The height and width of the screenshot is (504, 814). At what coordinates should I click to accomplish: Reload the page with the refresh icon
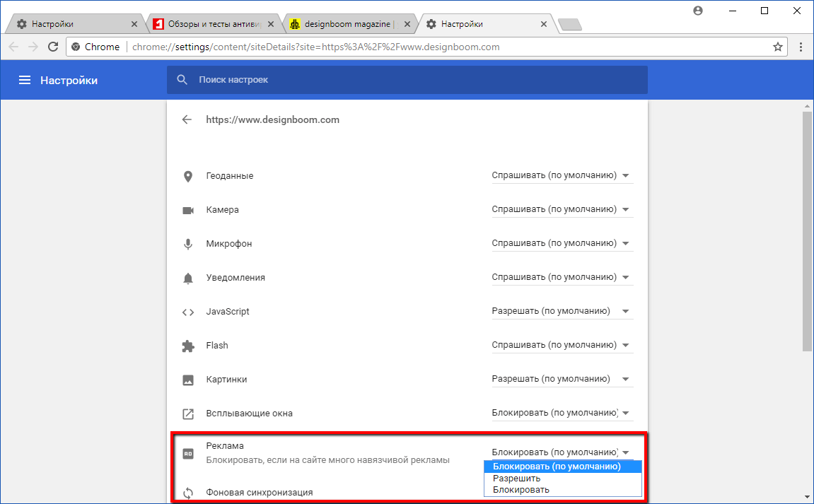[52, 47]
